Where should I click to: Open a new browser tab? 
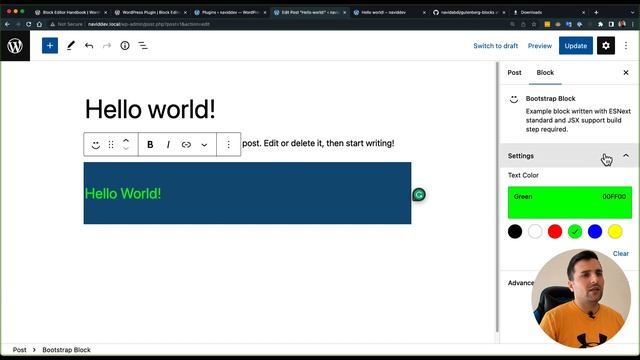point(596,13)
